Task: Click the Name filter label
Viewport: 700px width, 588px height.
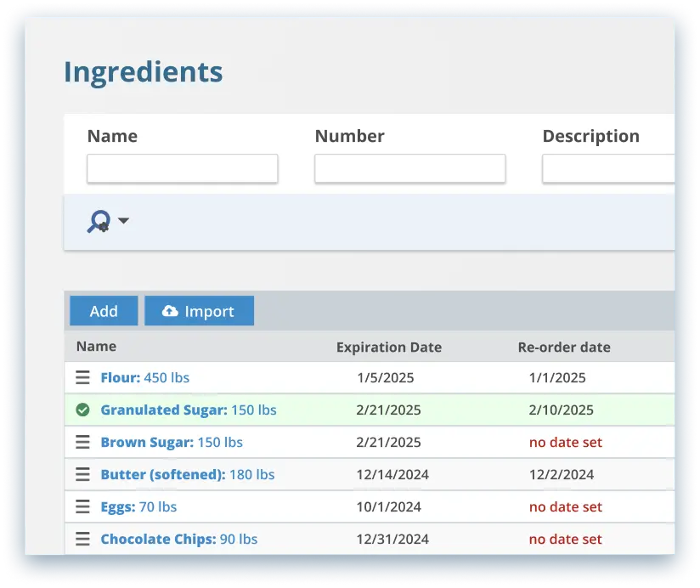Action: point(112,136)
